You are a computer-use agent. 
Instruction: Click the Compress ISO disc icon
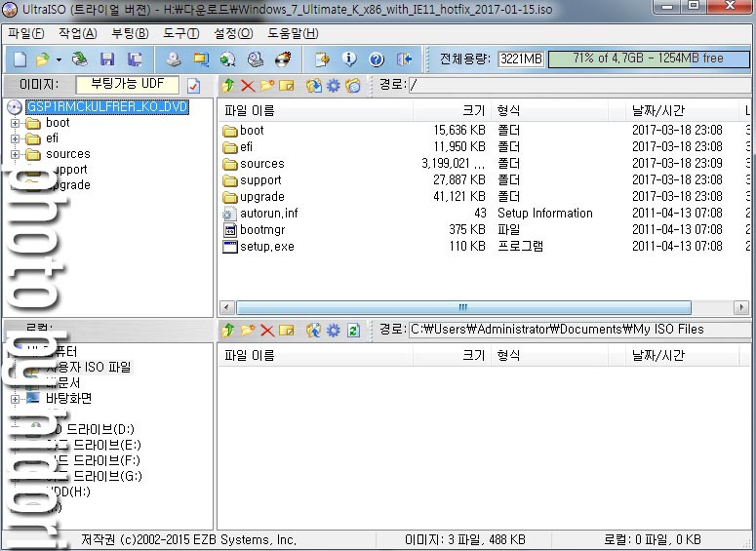(227, 59)
